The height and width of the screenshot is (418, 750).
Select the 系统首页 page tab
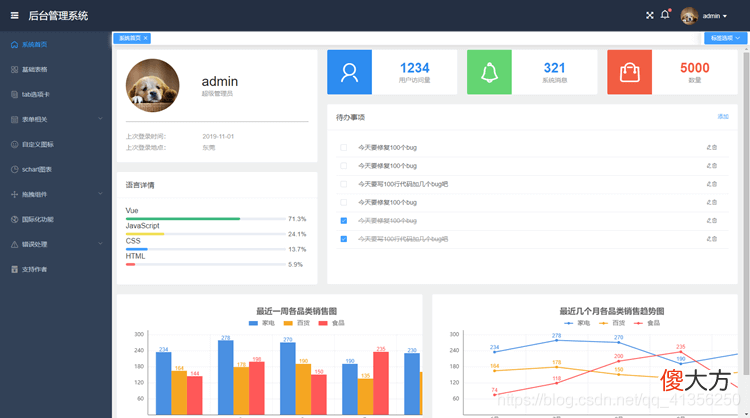click(x=130, y=38)
